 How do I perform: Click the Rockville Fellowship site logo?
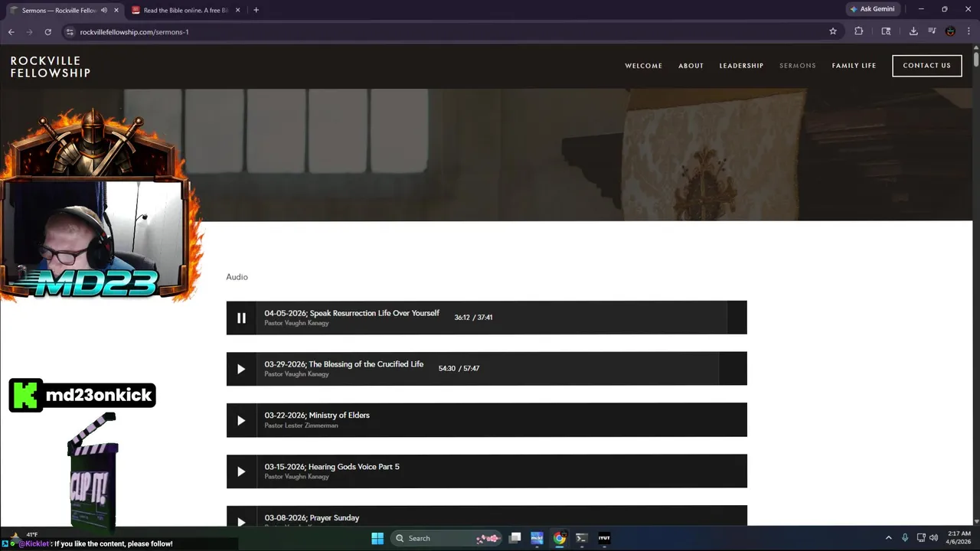click(51, 67)
